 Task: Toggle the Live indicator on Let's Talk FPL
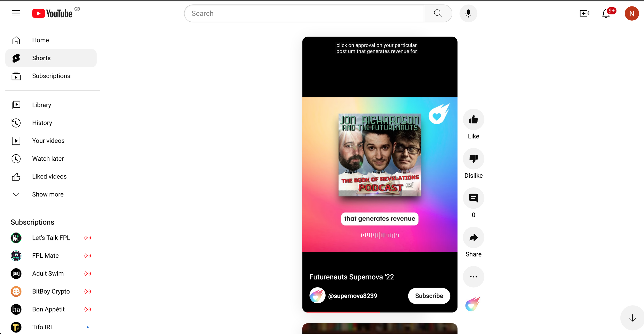[88, 238]
